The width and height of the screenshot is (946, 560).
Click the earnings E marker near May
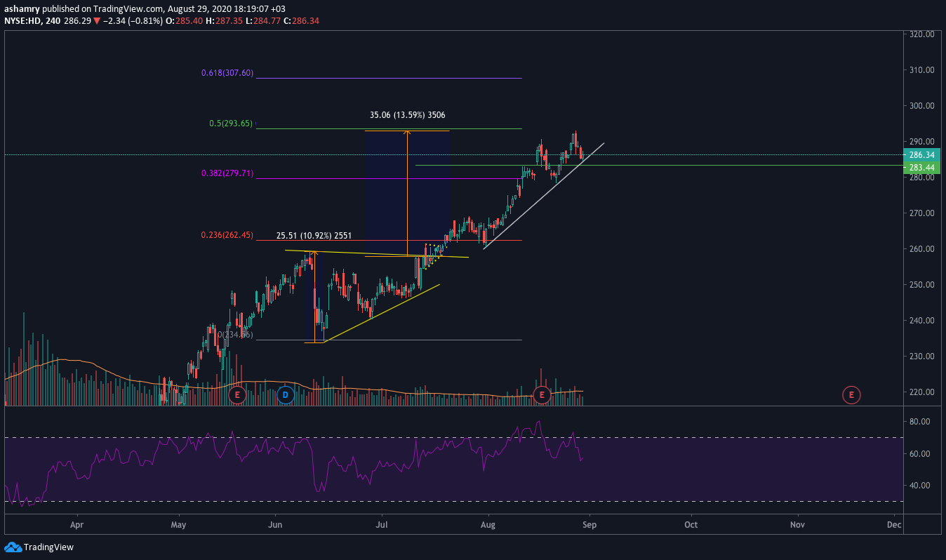click(x=238, y=395)
